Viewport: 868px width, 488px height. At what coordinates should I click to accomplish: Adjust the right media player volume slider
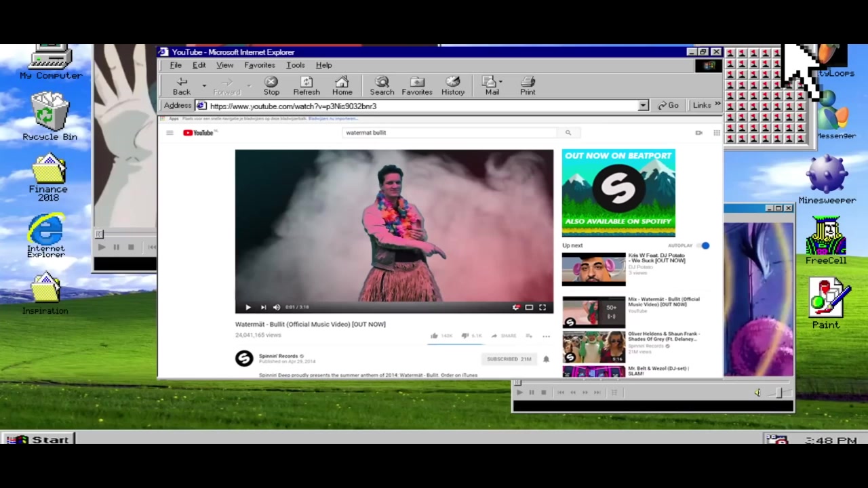click(780, 392)
